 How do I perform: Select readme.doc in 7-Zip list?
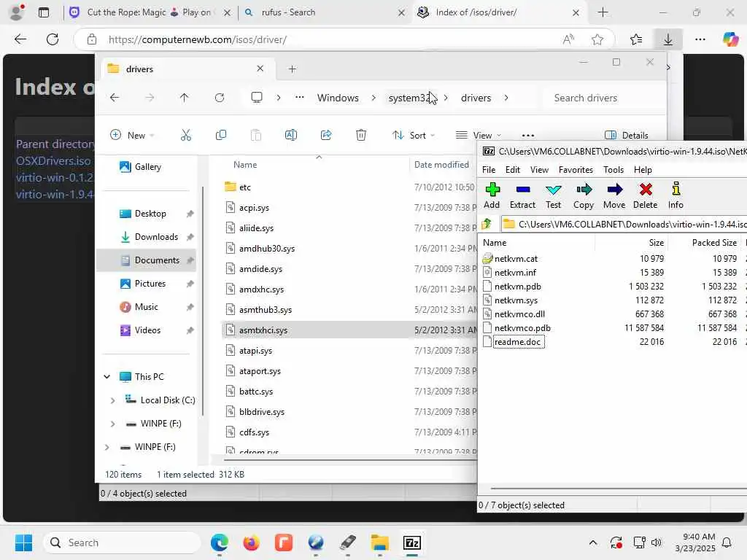click(517, 341)
